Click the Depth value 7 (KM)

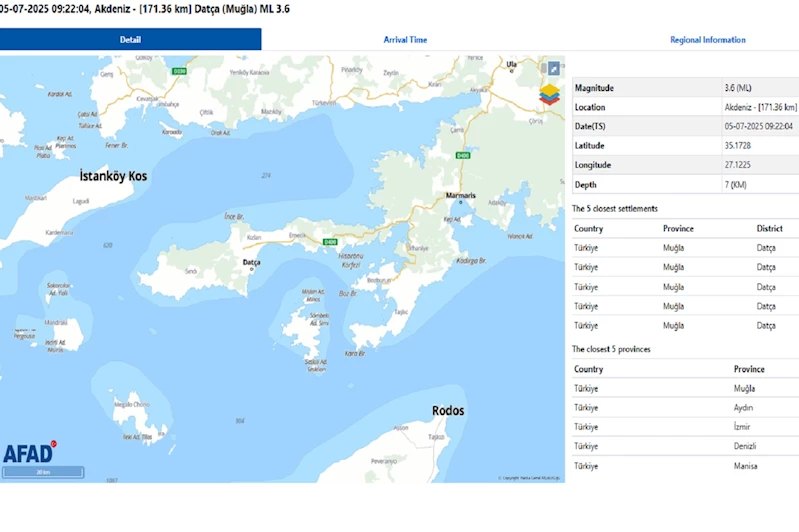(735, 184)
